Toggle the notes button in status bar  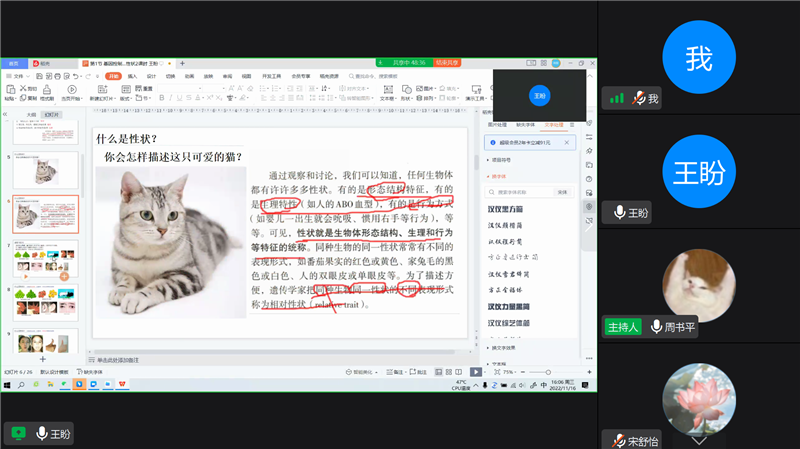(394, 372)
